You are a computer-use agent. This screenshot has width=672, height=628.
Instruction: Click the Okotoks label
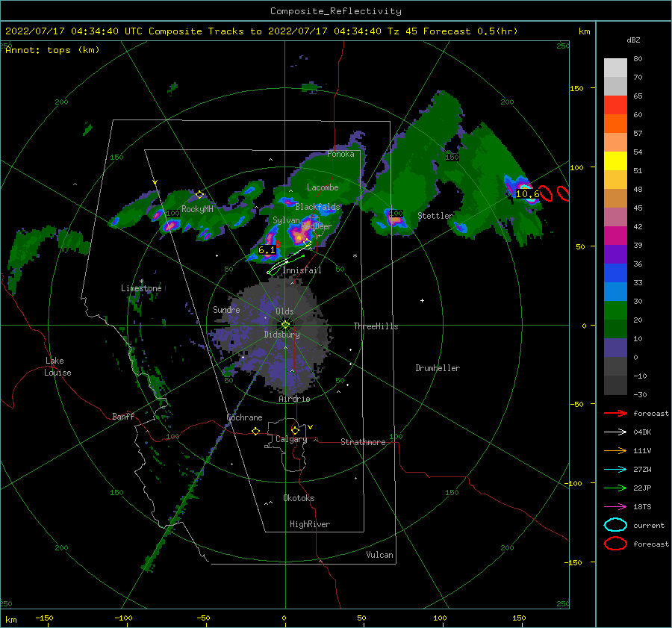click(299, 498)
